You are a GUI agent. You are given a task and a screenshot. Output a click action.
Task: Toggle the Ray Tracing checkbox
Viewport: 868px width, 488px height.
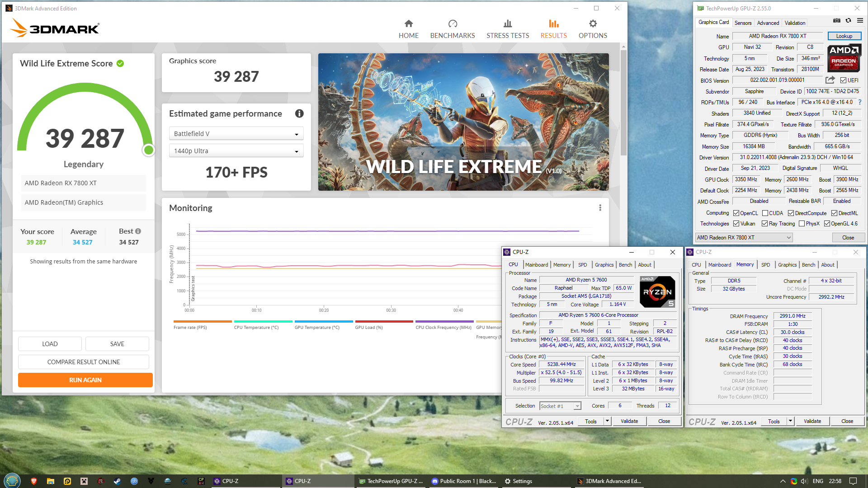(x=764, y=224)
